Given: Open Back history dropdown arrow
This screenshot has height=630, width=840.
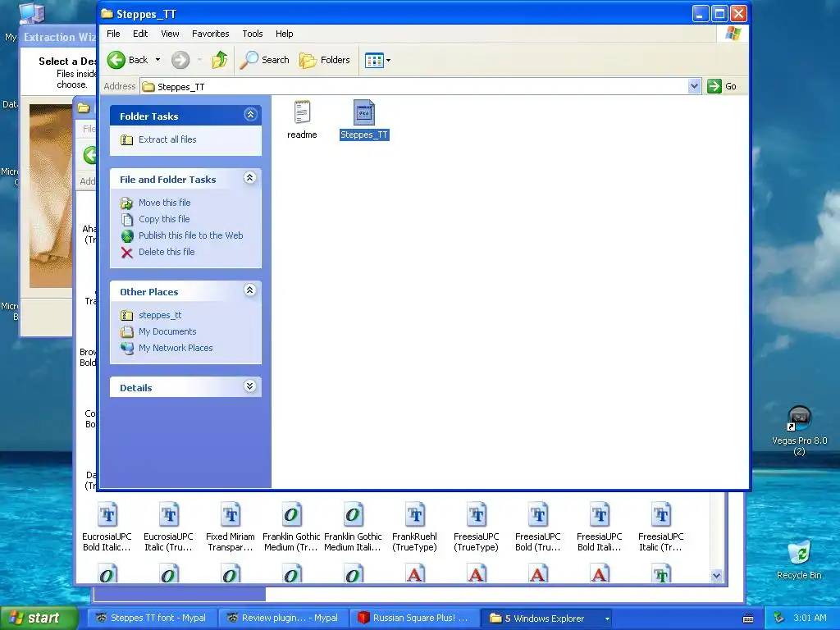Looking at the screenshot, I should point(158,60).
